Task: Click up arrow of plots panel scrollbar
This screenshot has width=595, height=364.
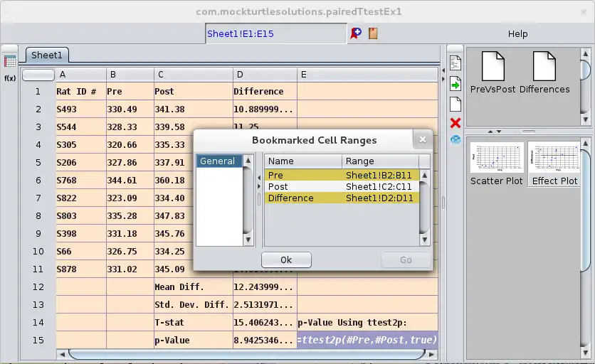Action: 585,144
